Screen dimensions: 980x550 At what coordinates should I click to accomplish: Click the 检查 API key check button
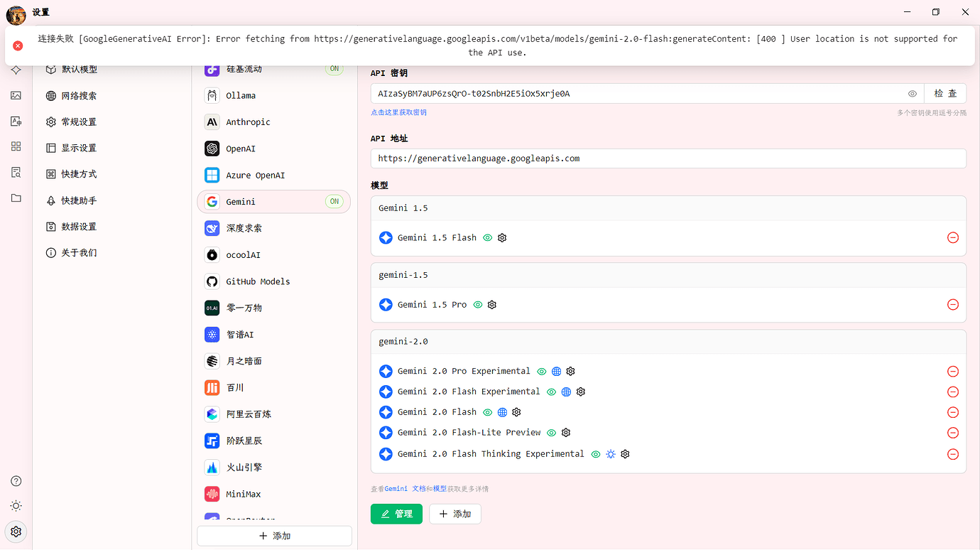pyautogui.click(x=945, y=94)
